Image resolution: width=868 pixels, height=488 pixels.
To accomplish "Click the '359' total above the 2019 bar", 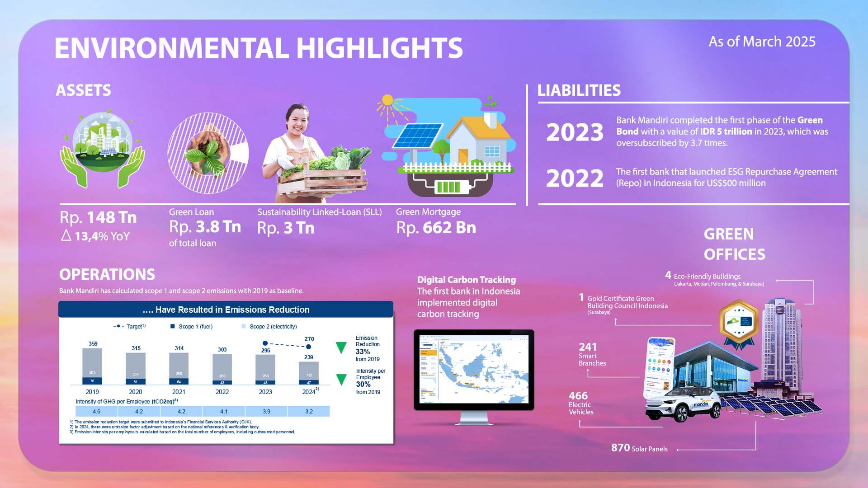I will pos(93,344).
